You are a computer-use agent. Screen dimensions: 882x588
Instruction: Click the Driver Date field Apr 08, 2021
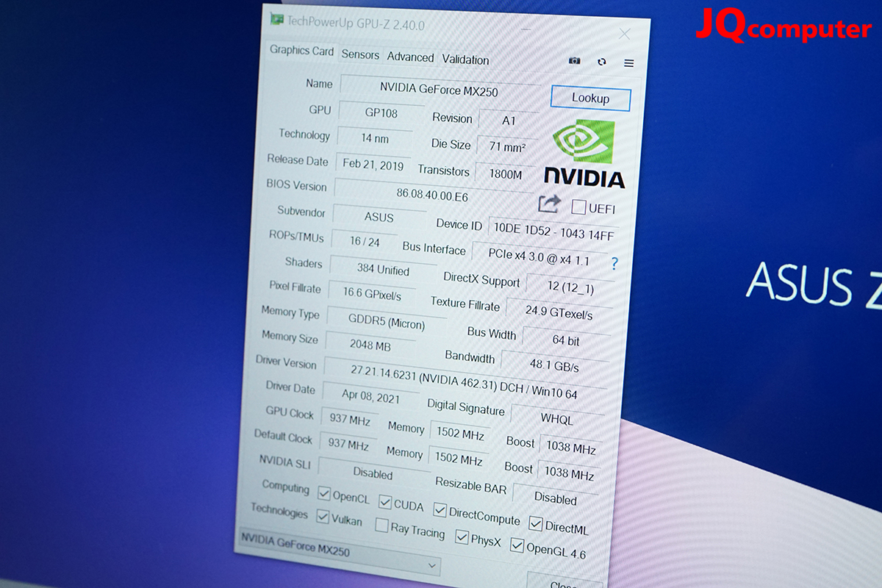click(370, 396)
